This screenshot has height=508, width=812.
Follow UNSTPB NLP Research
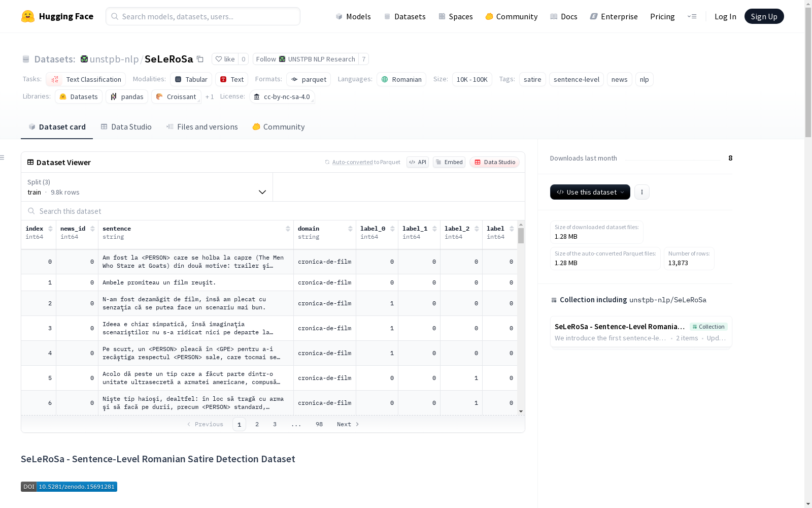306,59
